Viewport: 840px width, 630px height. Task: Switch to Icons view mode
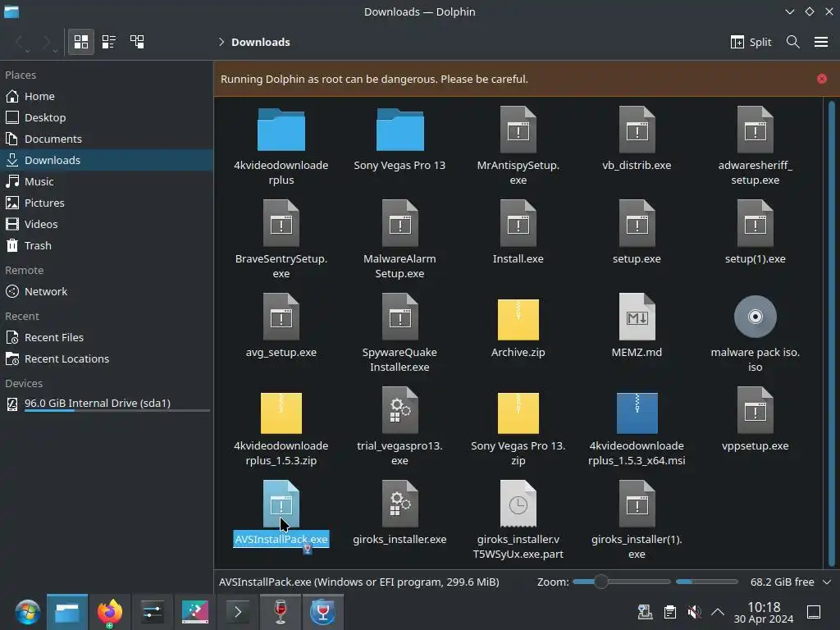(81, 42)
